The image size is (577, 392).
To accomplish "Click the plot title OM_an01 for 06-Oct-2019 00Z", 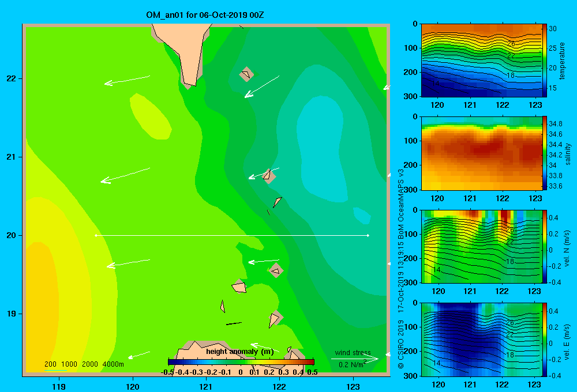I will point(205,15).
